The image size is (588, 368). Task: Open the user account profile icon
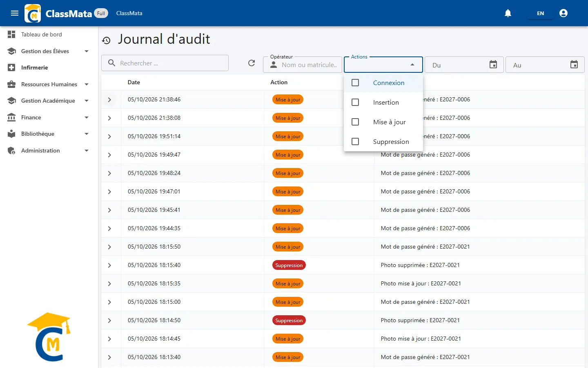563,13
